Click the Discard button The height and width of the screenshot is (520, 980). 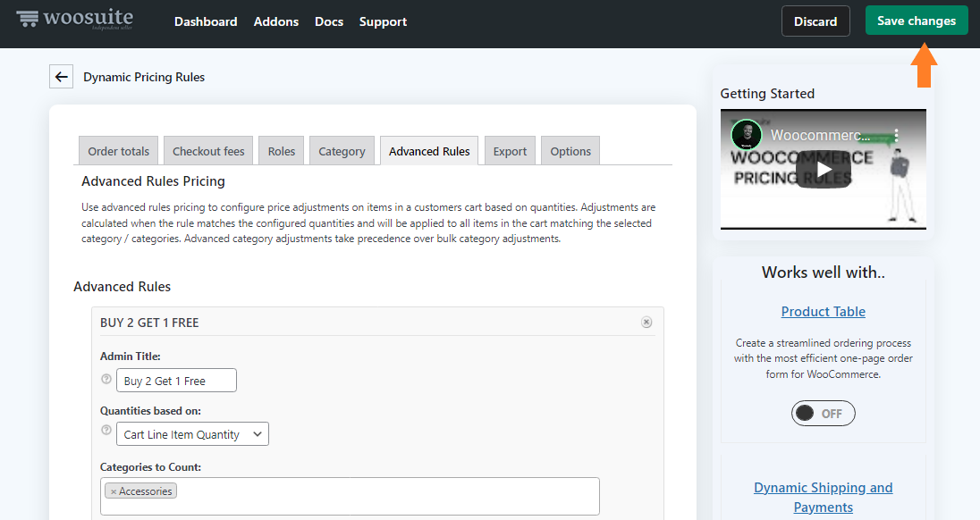815,21
